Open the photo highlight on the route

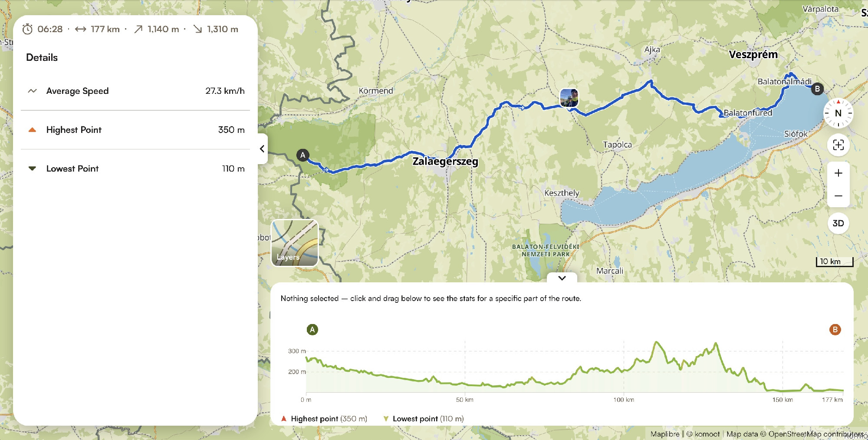[x=569, y=98]
